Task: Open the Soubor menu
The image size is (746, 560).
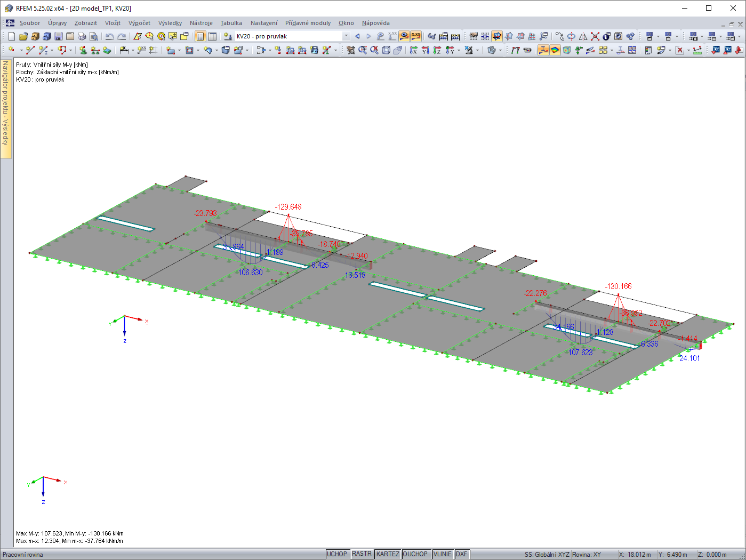Action: 30,23
